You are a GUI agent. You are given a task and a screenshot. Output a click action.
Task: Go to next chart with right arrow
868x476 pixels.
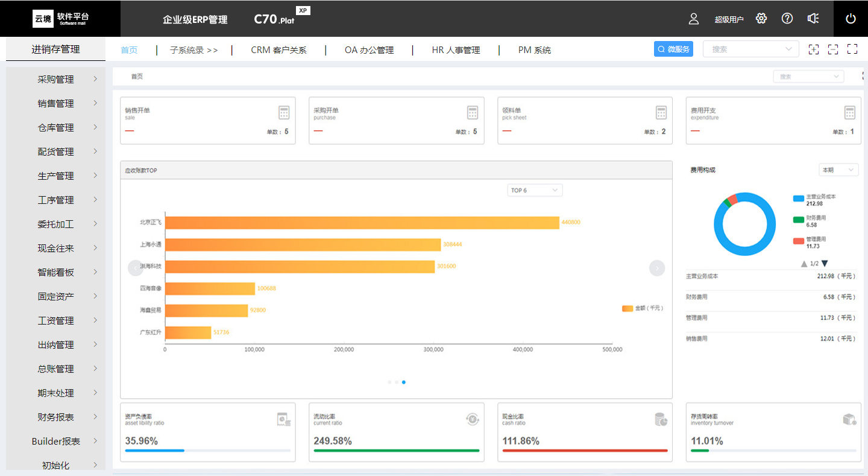(x=656, y=268)
